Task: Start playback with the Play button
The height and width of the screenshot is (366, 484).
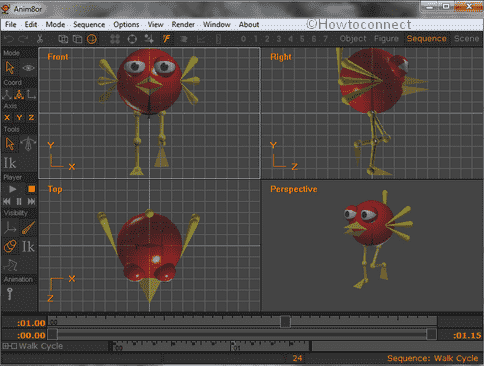Action: tap(13, 189)
